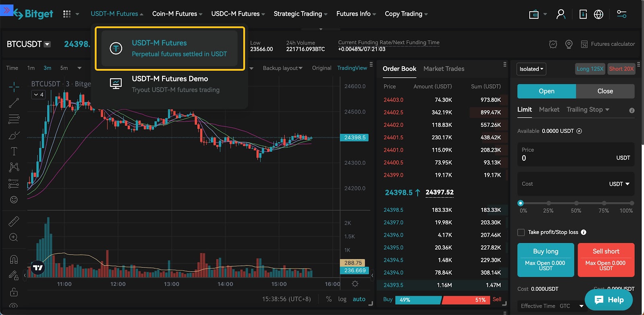This screenshot has height=315, width=644.
Task: Select the prediction and measurement tool
Action: pyautogui.click(x=14, y=183)
